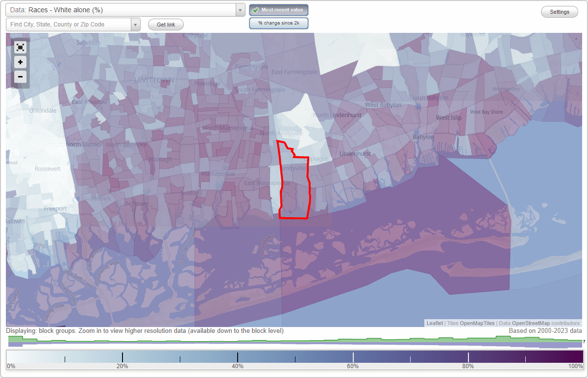Screen dimensions: 588x378
Task: Zoom out with the minus map control
Action: coord(20,77)
